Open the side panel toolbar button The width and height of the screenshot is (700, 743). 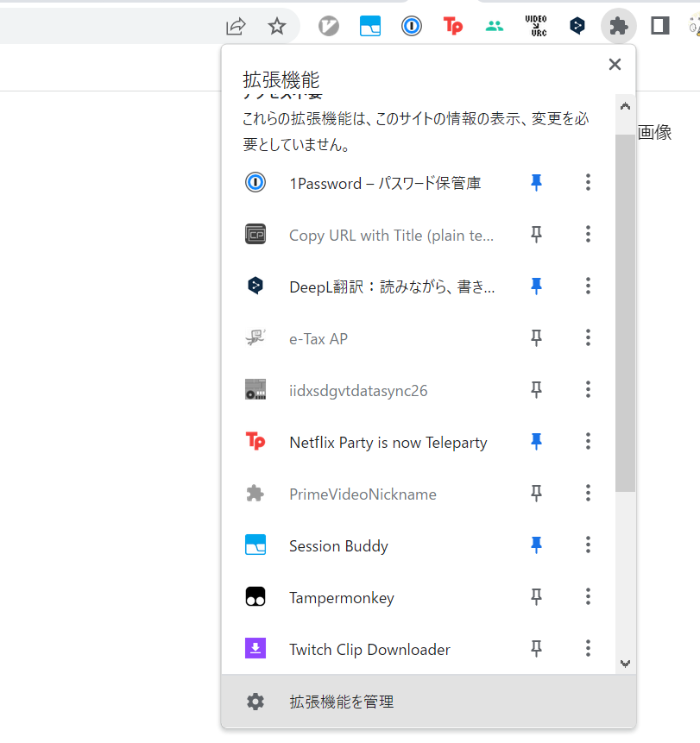(660, 26)
